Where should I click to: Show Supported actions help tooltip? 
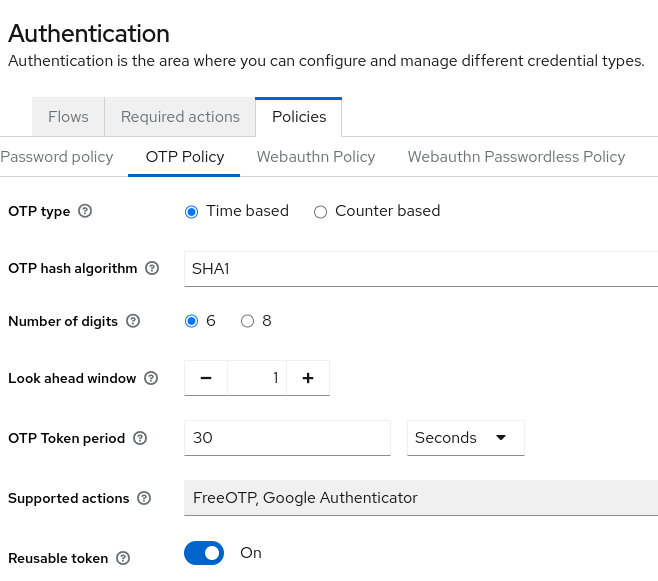144,498
